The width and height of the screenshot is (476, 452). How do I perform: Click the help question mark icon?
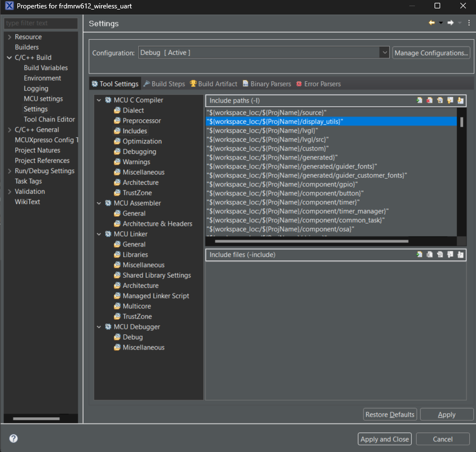pyautogui.click(x=13, y=439)
